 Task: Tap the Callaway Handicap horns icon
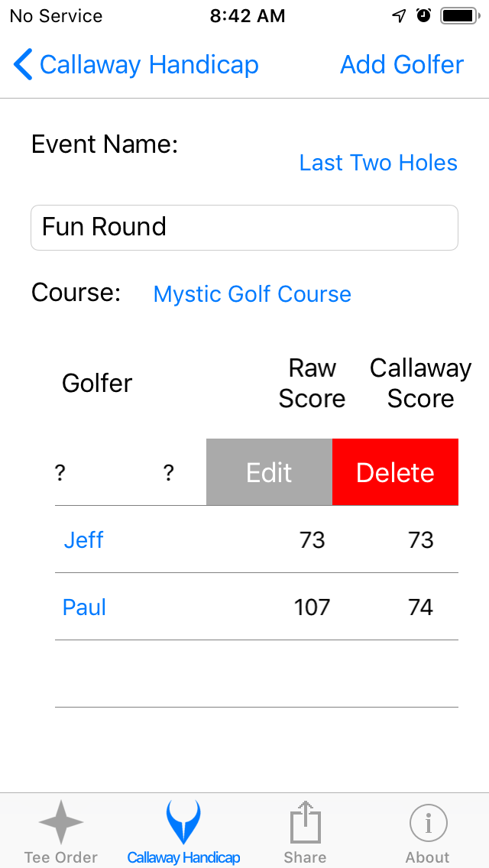click(183, 823)
